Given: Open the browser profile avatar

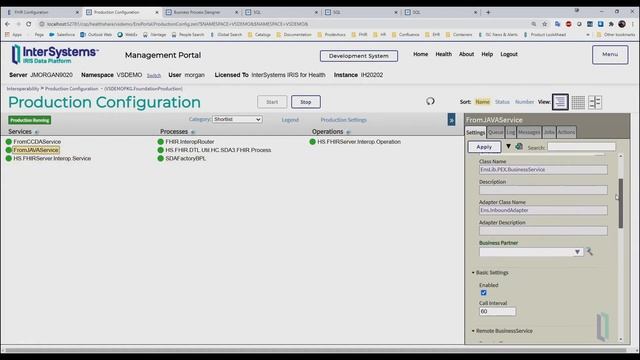Looking at the screenshot, I should click(x=622, y=24).
